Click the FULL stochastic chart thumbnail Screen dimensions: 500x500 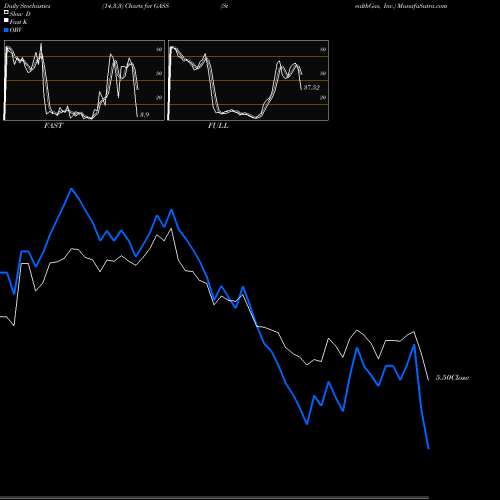click(248, 80)
